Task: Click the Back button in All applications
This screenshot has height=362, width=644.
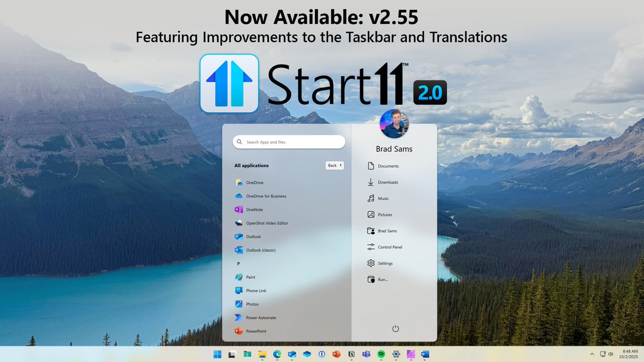Action: pos(334,165)
